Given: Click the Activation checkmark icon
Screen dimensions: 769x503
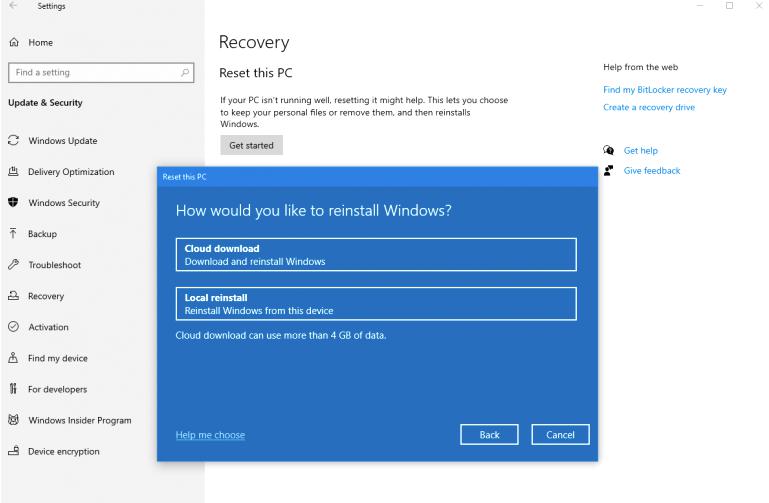Looking at the screenshot, I should click(x=14, y=327).
